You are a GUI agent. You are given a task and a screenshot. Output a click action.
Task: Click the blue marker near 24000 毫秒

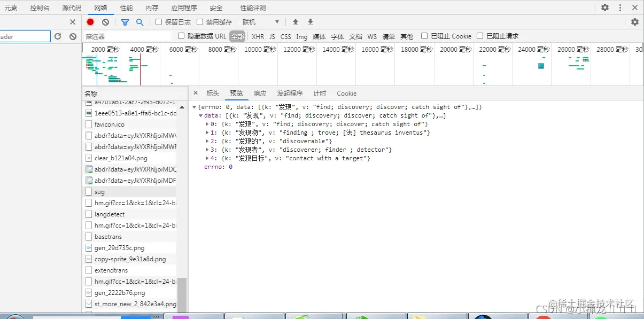point(541,66)
